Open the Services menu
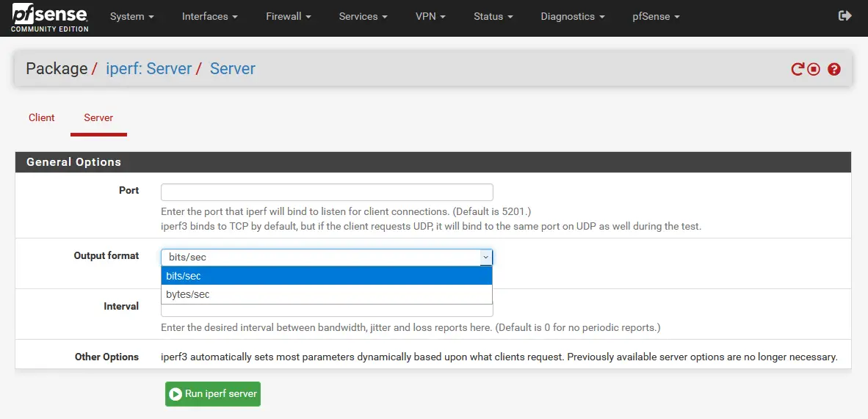The height and width of the screenshot is (419, 868). click(364, 17)
